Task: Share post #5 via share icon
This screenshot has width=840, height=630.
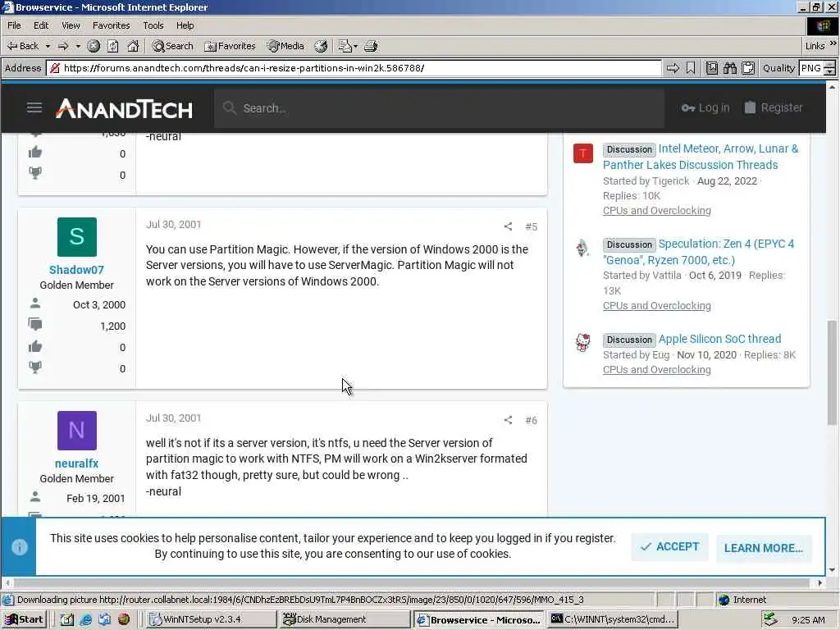Action: coord(508,226)
